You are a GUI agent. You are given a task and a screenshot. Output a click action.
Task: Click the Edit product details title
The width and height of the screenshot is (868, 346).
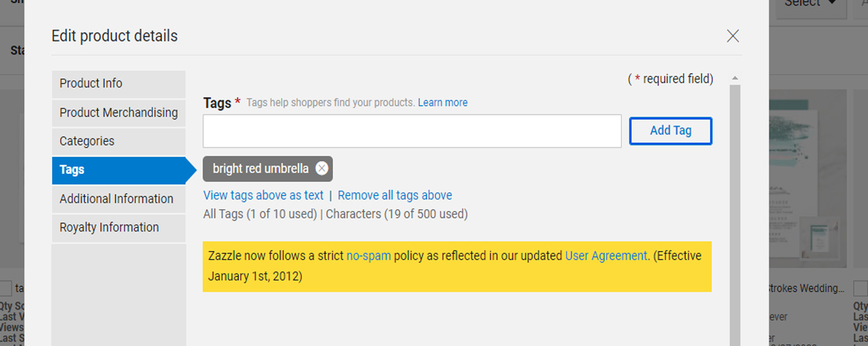[114, 36]
